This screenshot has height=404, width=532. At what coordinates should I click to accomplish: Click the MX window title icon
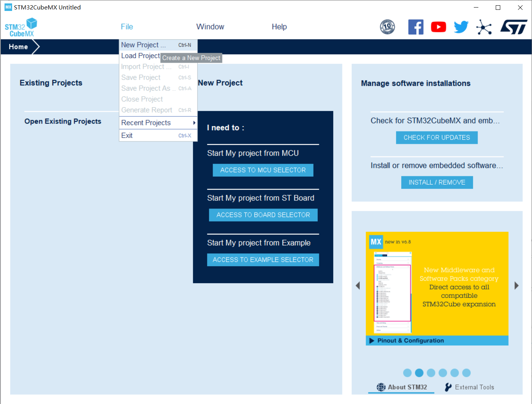8,7
